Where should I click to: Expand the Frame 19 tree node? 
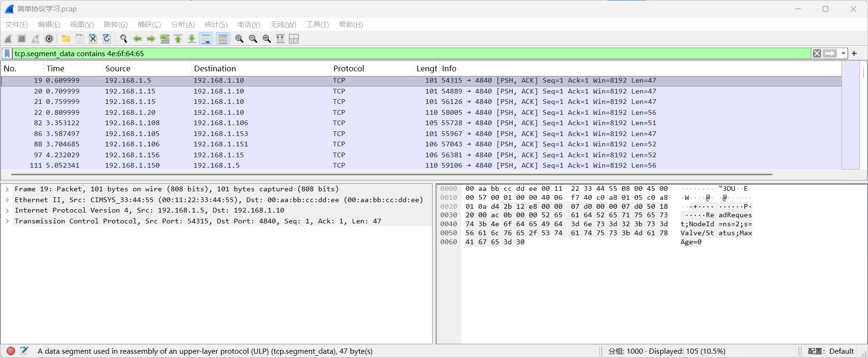pos(8,189)
